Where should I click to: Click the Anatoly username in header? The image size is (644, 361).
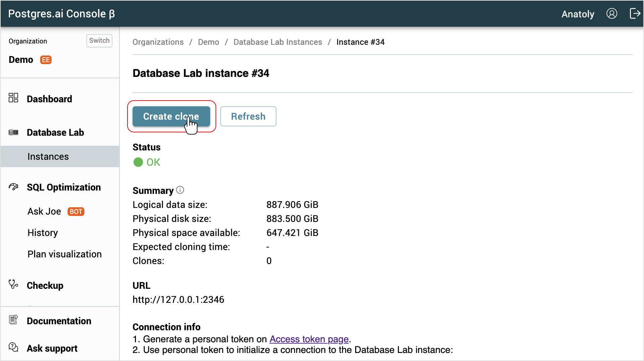tap(578, 14)
